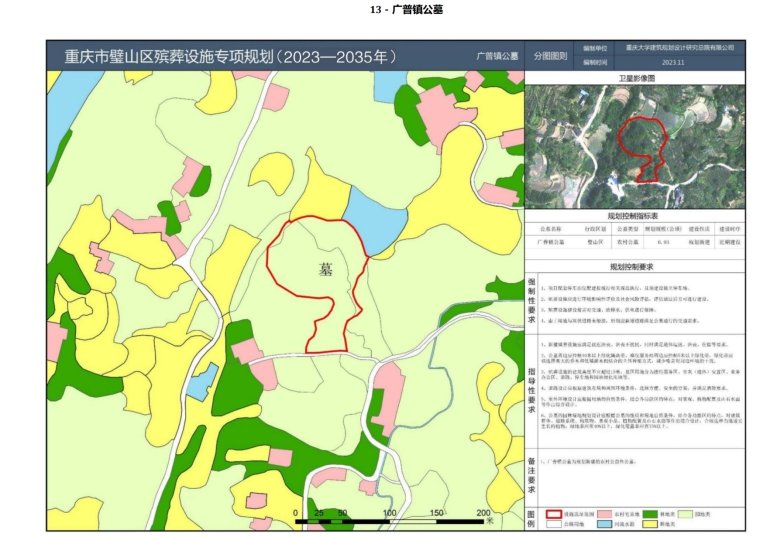Click the '图例' legend label
Image resolution: width=784 pixels, height=537 pixels.
coord(531,519)
